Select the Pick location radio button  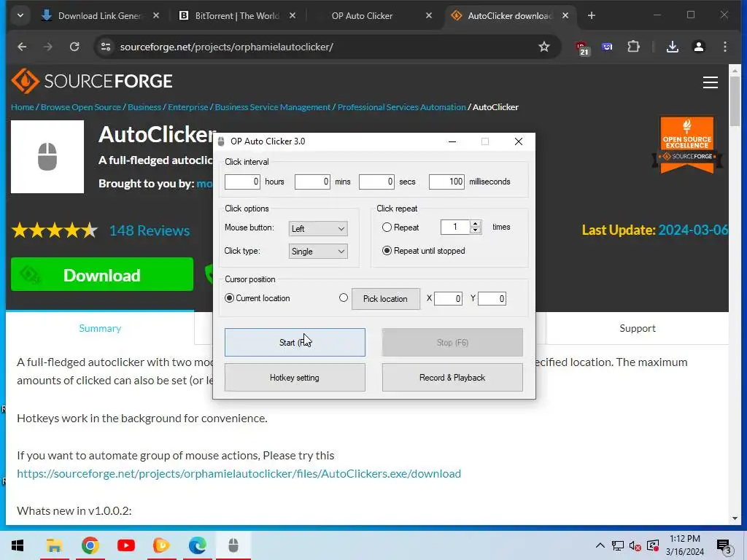343,297
